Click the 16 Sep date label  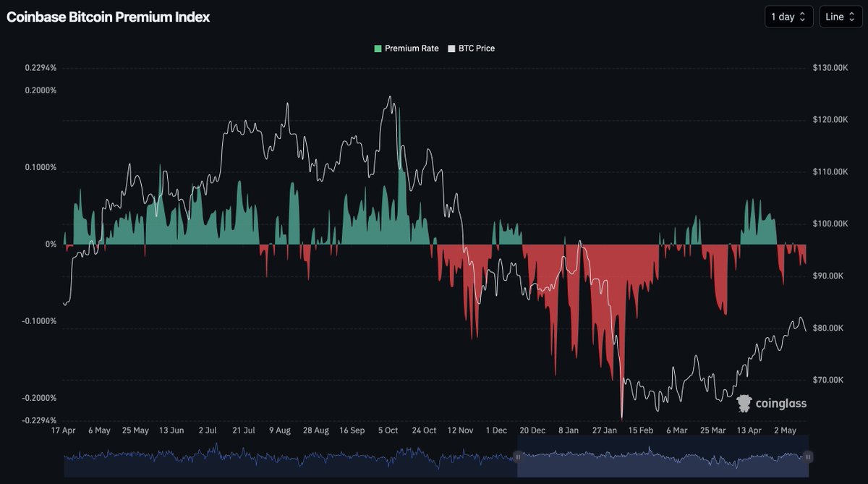tap(352, 430)
